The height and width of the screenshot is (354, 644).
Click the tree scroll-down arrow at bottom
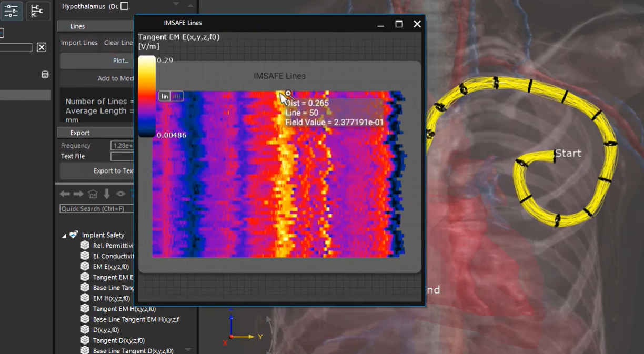point(188,349)
